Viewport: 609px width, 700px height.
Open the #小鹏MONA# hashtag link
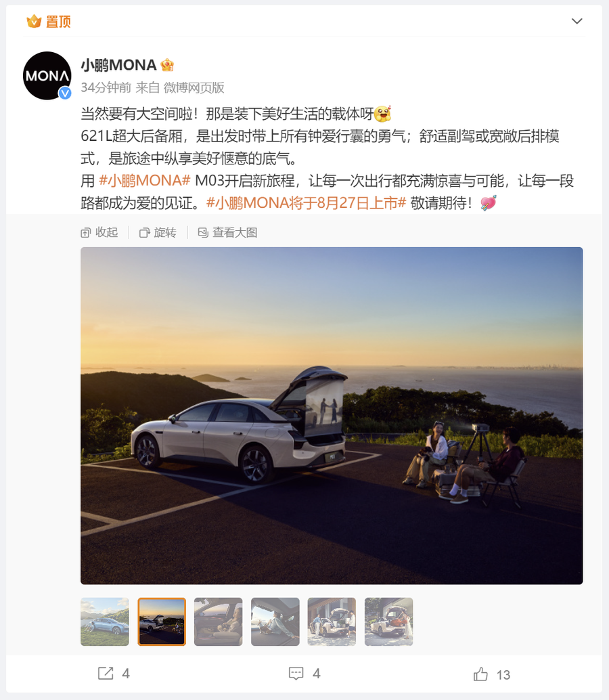coord(145,181)
